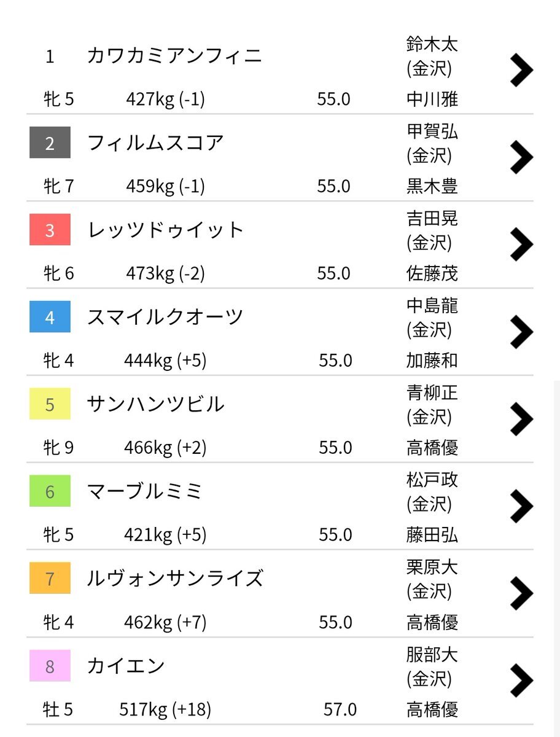The width and height of the screenshot is (560, 737).
Task: Click 517kg (+18) weight text
Action: 165,710
